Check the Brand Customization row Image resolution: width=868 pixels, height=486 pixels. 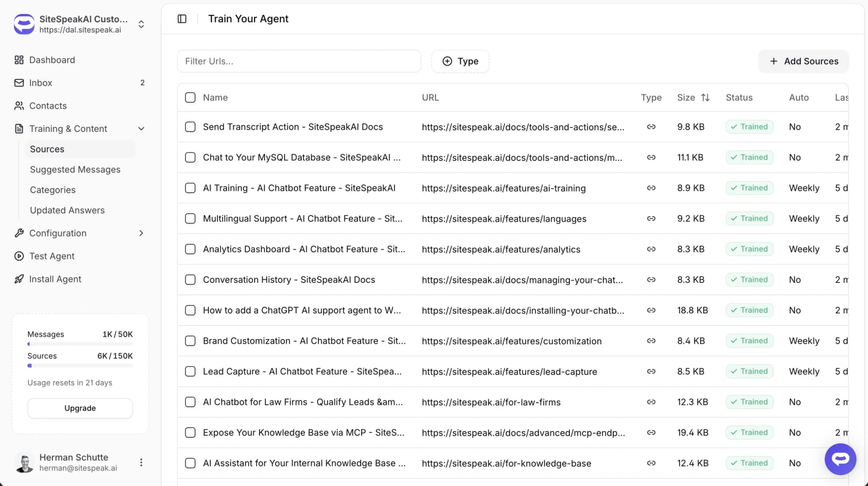click(x=190, y=341)
